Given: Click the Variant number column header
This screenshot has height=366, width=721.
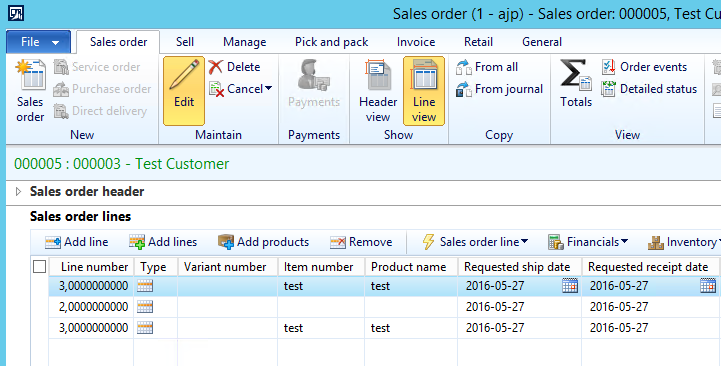Looking at the screenshot, I should (227, 267).
